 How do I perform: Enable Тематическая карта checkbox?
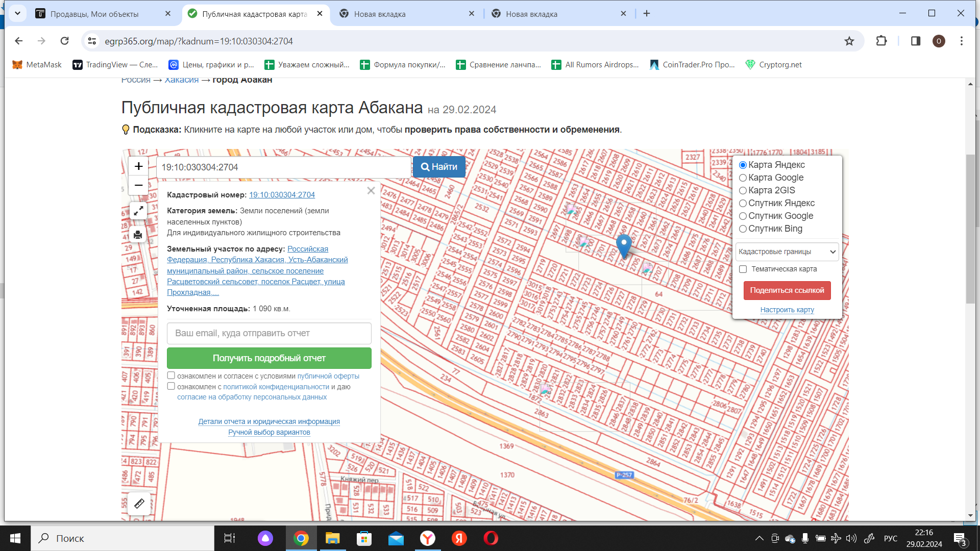743,269
